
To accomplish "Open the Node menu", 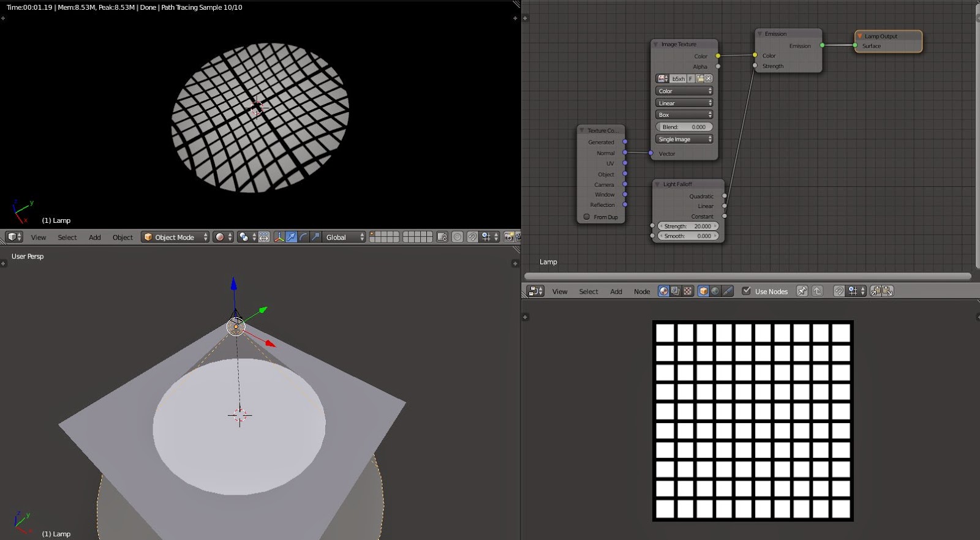I will pos(642,291).
